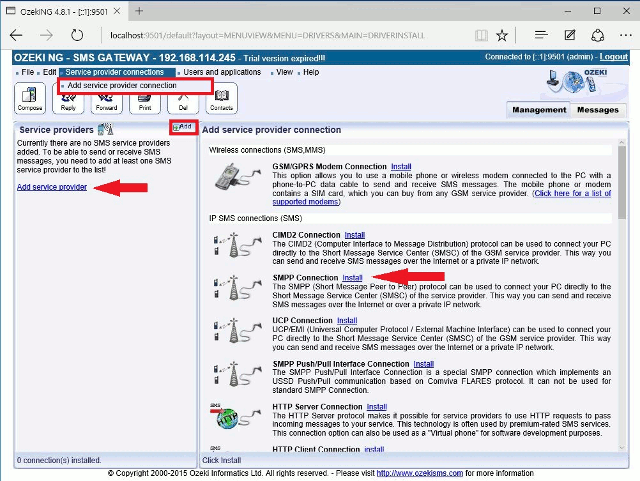Open the browser Hub icon
The height and width of the screenshot is (481, 640).
541,36
